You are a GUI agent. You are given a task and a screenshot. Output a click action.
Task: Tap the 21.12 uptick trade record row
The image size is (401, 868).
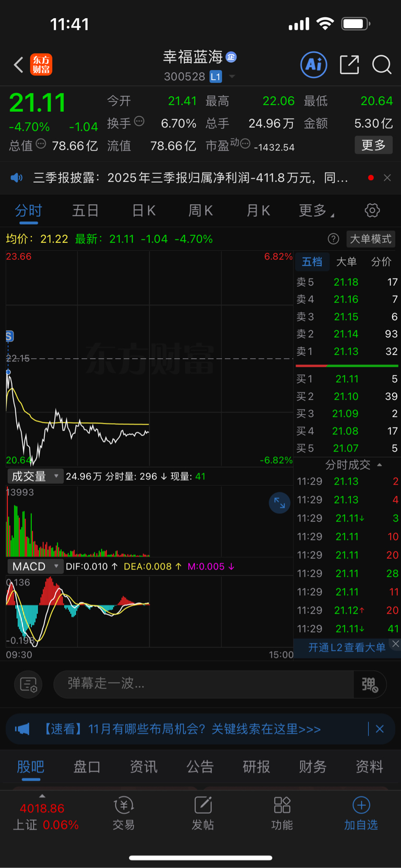348,610
